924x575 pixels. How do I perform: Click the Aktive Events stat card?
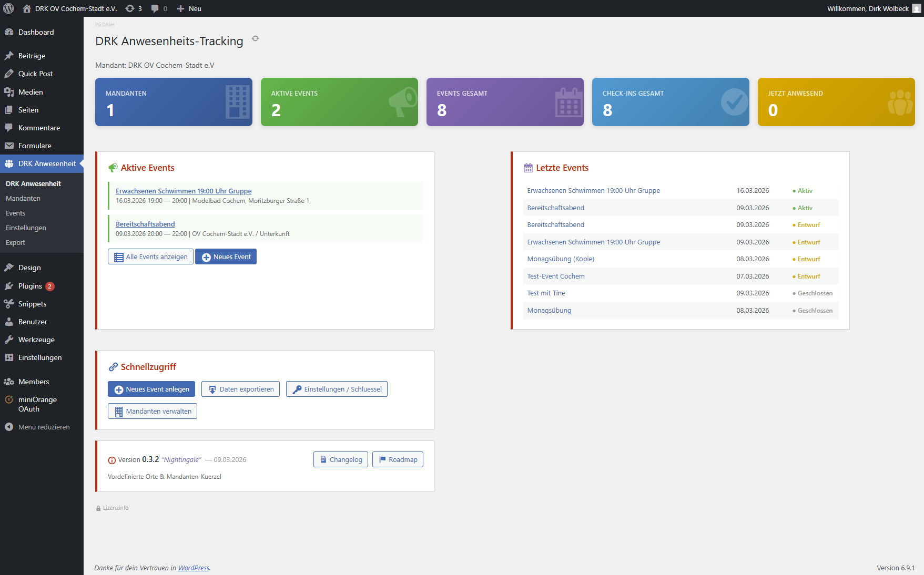(339, 102)
